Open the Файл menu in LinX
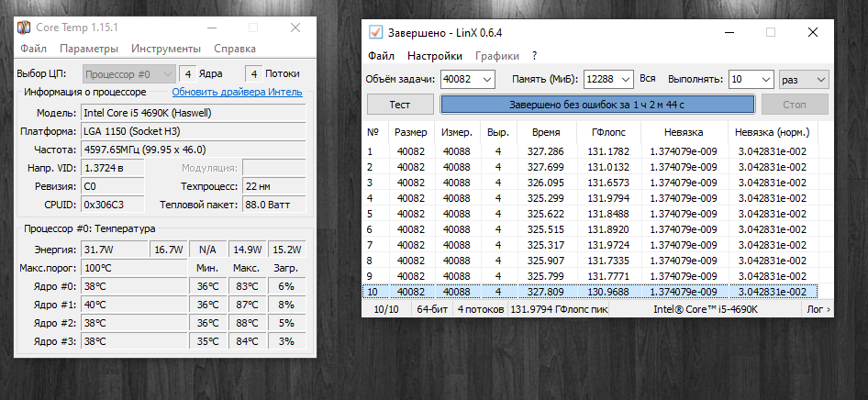The image size is (868, 400). (x=381, y=56)
